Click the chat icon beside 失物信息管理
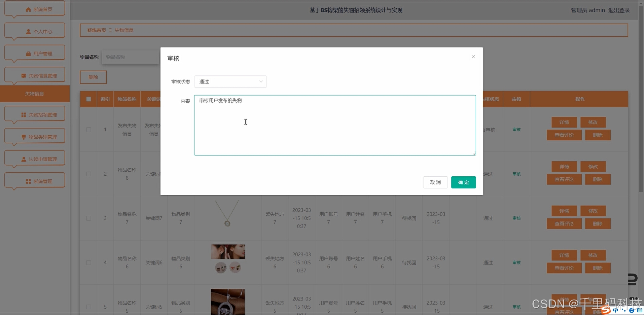This screenshot has height=315, width=644. [24, 76]
